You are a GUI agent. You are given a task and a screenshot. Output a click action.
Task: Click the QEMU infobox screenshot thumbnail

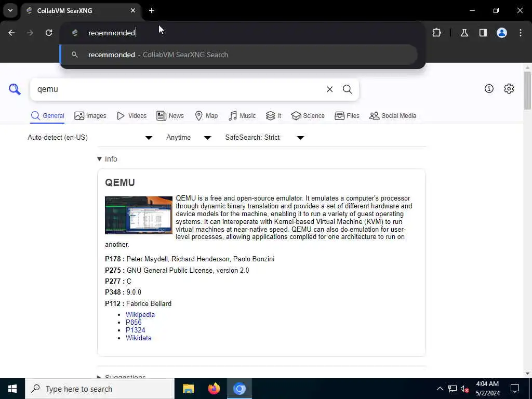pyautogui.click(x=138, y=215)
